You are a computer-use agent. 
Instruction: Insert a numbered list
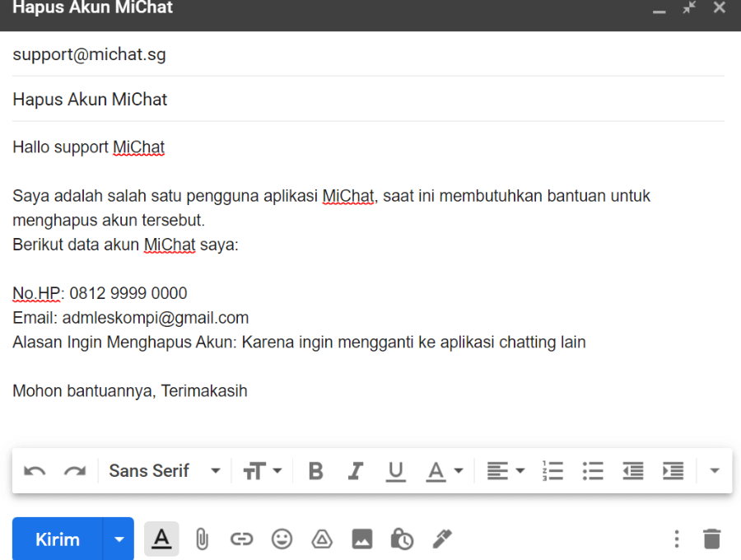(x=552, y=471)
